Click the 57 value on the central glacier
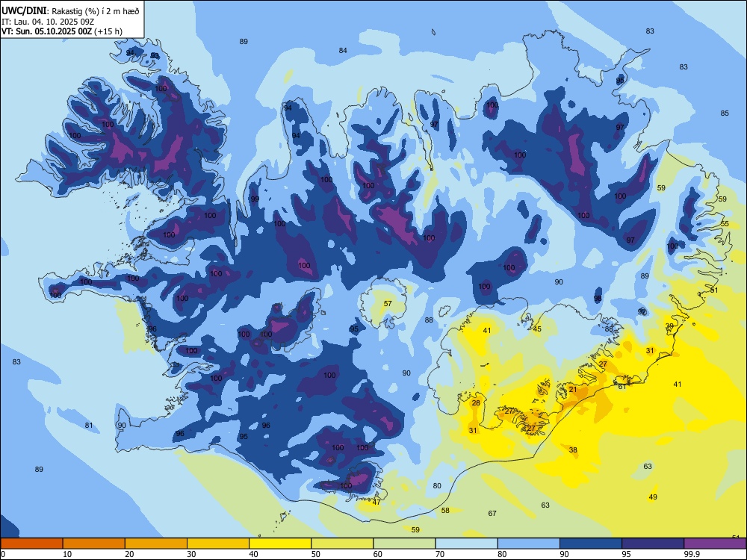This screenshot has height=560, width=747. (388, 303)
